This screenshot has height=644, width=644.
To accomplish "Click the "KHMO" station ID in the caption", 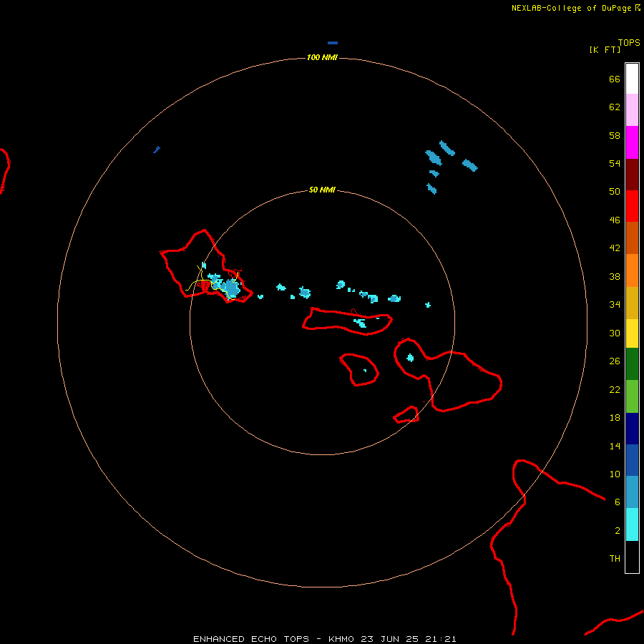I will click(x=341, y=639).
